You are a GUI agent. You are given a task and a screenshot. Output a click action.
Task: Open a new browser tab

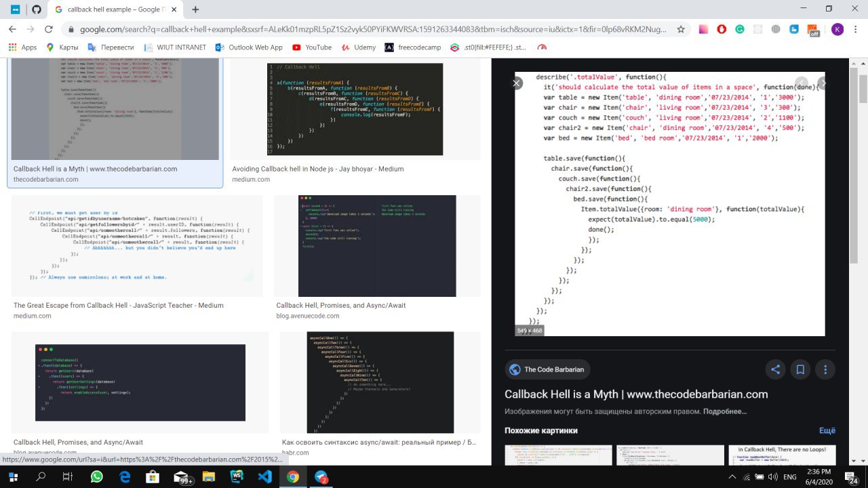(x=195, y=9)
